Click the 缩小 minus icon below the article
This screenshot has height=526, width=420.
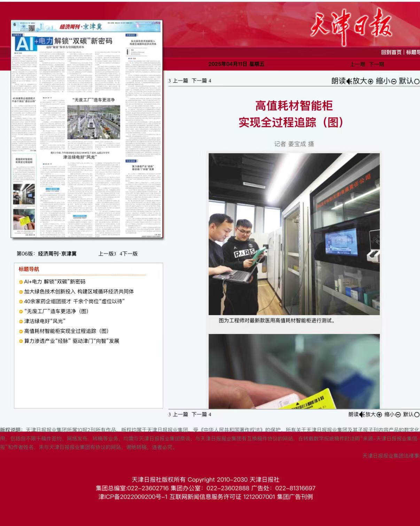click(398, 414)
